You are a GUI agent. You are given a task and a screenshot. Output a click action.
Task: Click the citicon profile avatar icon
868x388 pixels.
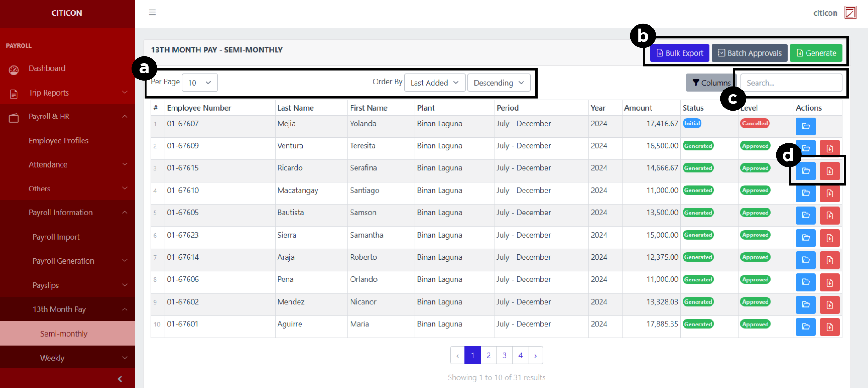850,13
